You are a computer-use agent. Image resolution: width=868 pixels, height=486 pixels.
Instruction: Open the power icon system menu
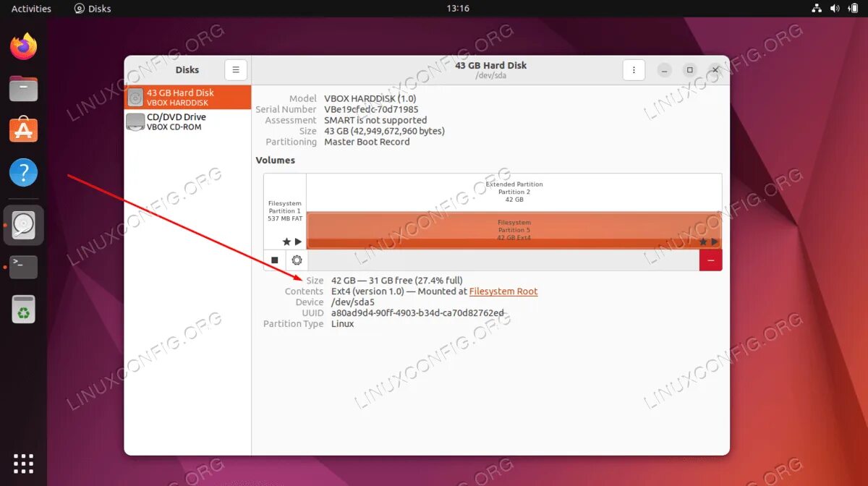point(853,9)
